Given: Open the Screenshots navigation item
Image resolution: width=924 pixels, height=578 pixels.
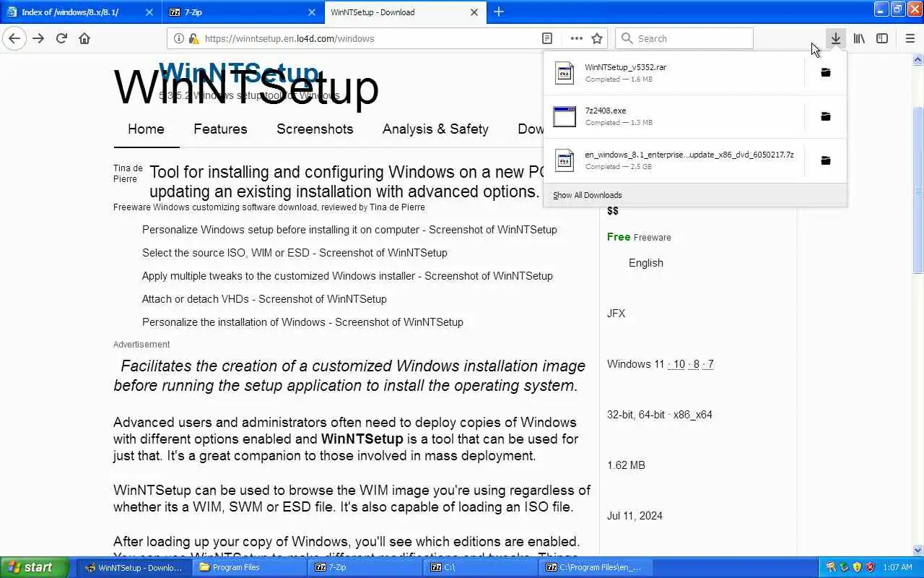Looking at the screenshot, I should pos(315,129).
